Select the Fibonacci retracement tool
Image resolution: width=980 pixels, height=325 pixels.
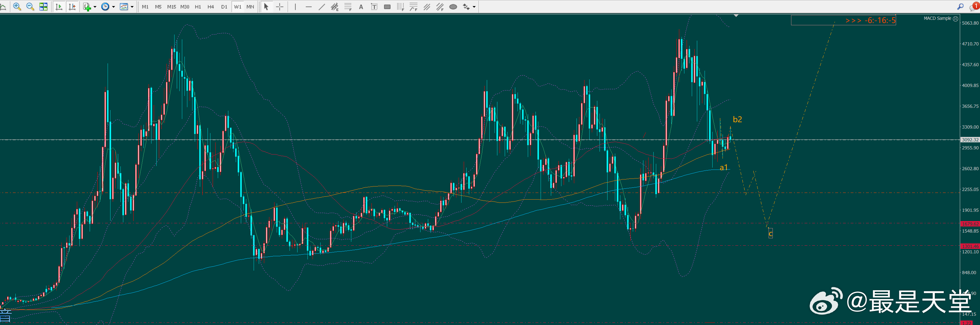coord(348,6)
